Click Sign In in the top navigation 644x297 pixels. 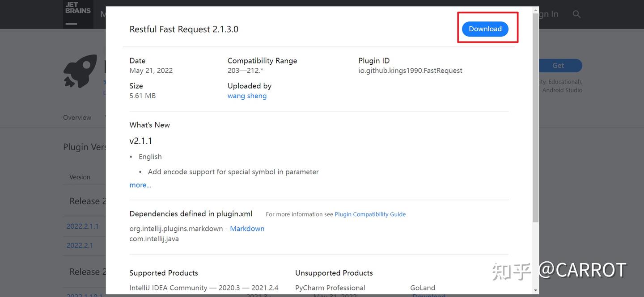tap(548, 14)
